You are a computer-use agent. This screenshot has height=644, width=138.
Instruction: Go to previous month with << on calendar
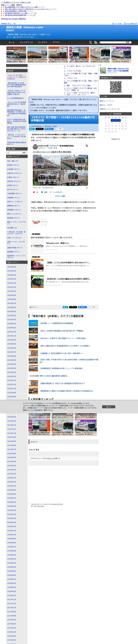tap(110, 114)
